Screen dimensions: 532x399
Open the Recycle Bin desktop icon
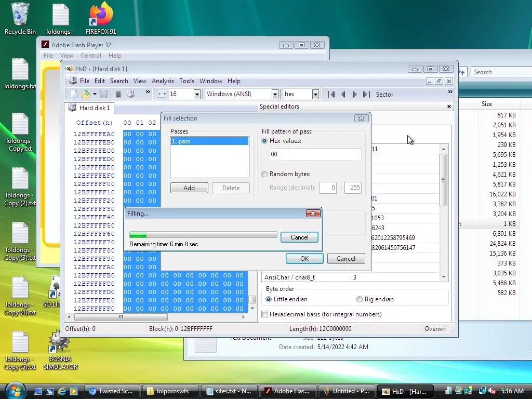(x=20, y=19)
